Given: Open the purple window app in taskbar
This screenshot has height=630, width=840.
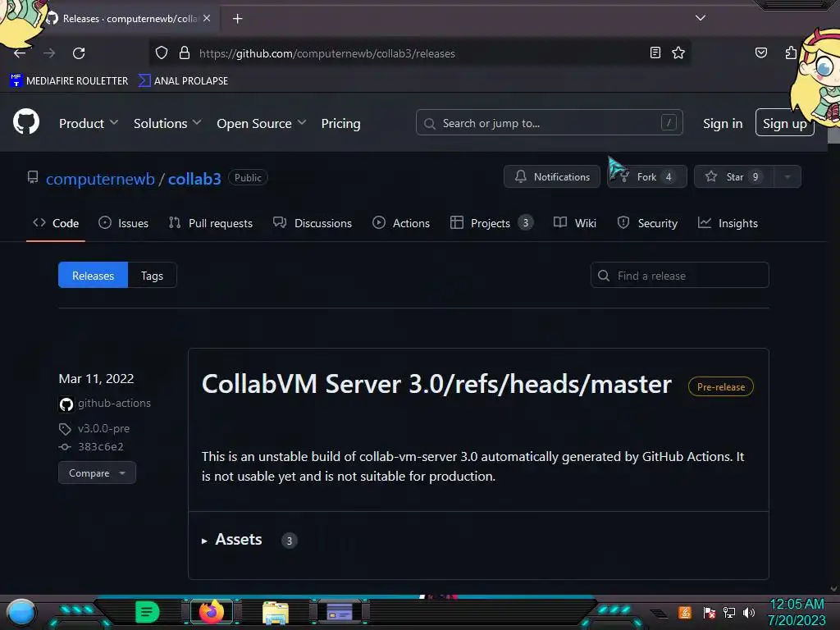Looking at the screenshot, I should tap(339, 612).
